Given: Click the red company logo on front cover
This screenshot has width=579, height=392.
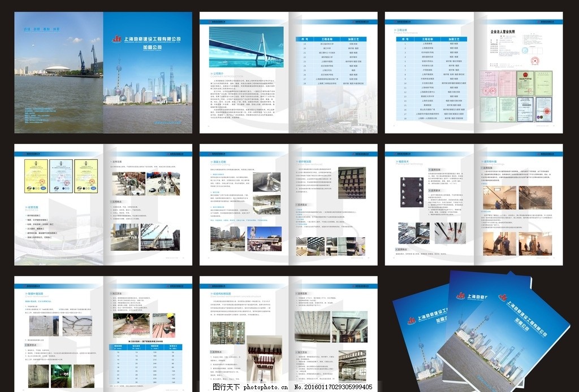Looking at the screenshot, I should pyautogui.click(x=117, y=39).
